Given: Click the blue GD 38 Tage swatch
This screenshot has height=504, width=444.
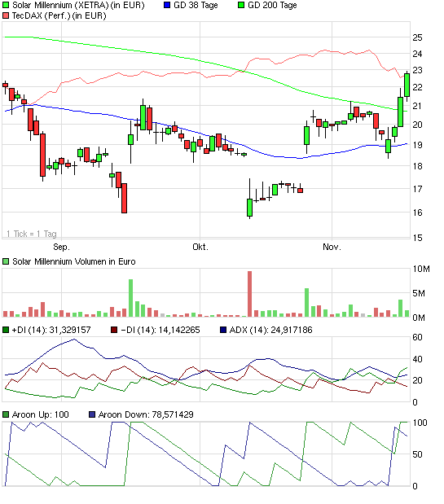Looking at the screenshot, I should [x=167, y=5].
